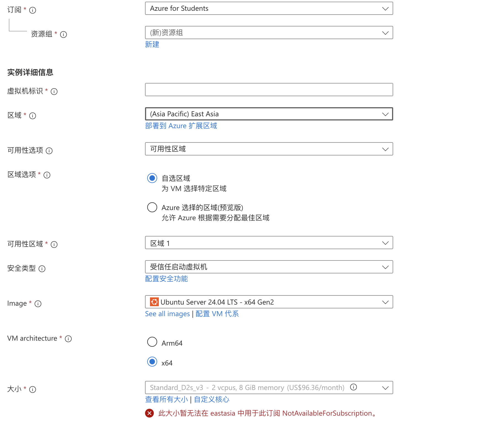Choose the Arm64 architecture radio button
This screenshot has height=425, width=504.
pos(152,342)
